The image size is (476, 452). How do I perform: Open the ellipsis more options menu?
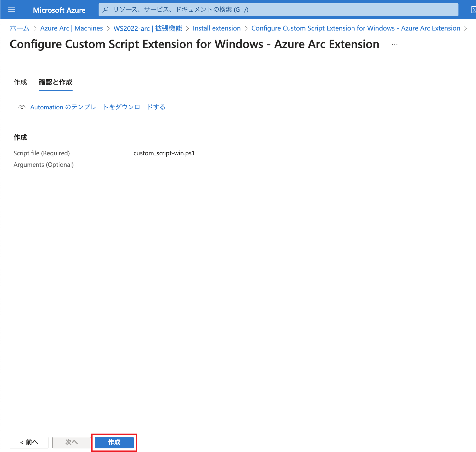395,44
